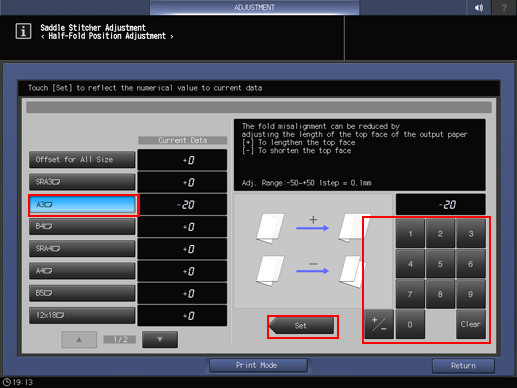Select the B4 paper size

coord(82,227)
